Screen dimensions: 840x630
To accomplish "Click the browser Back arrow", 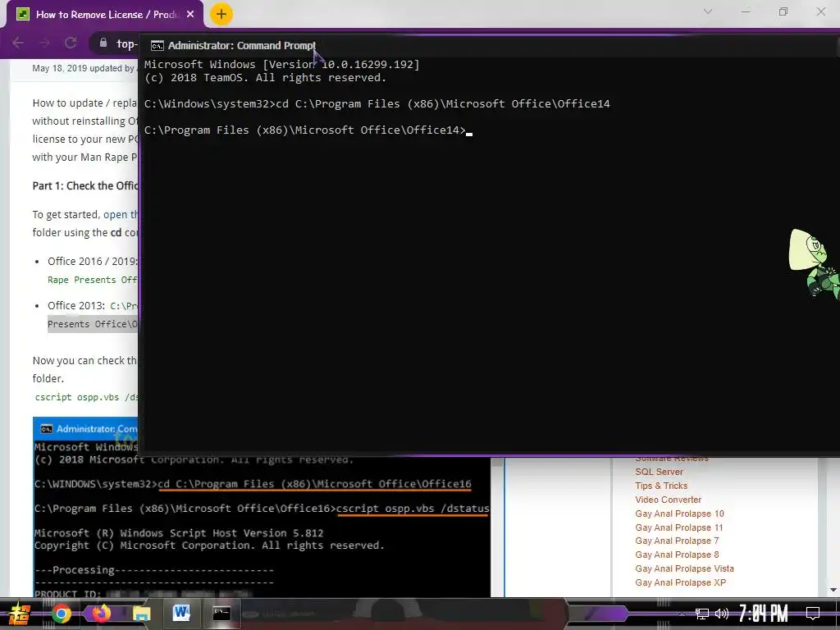I will tap(18, 43).
